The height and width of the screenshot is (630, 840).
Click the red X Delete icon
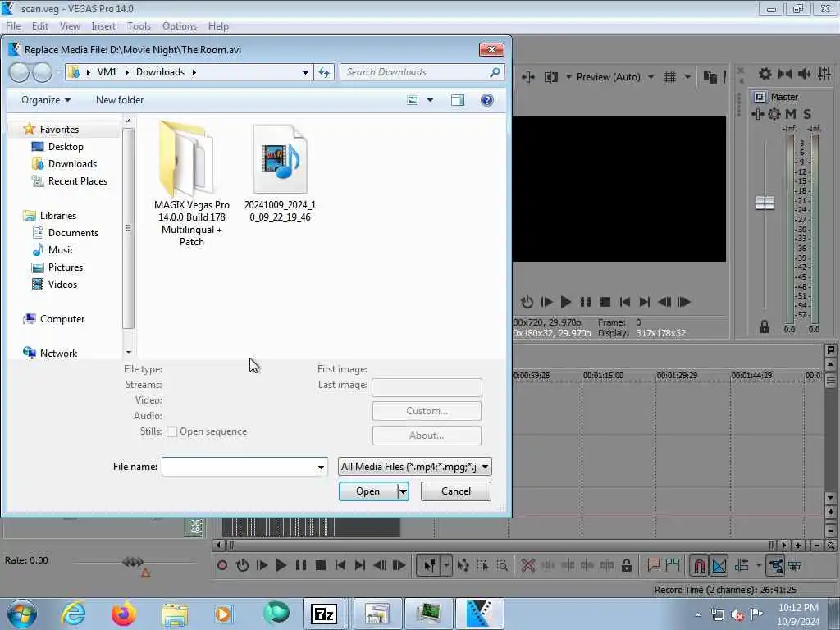pyautogui.click(x=527, y=565)
